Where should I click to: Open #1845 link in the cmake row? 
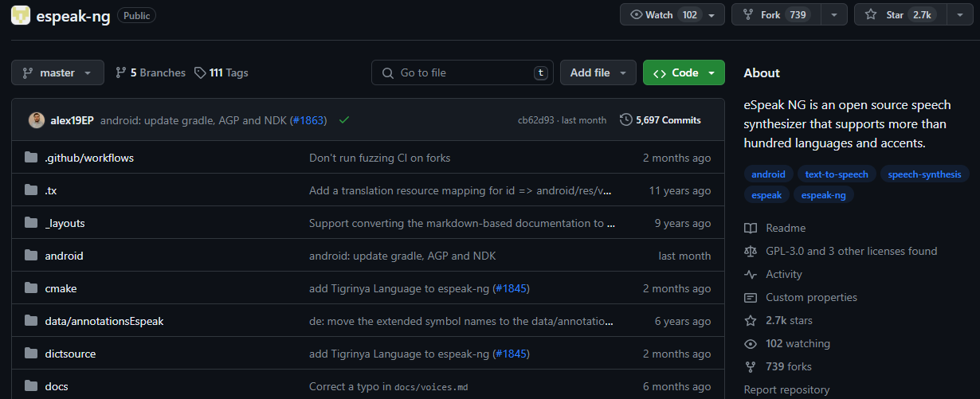coord(511,288)
